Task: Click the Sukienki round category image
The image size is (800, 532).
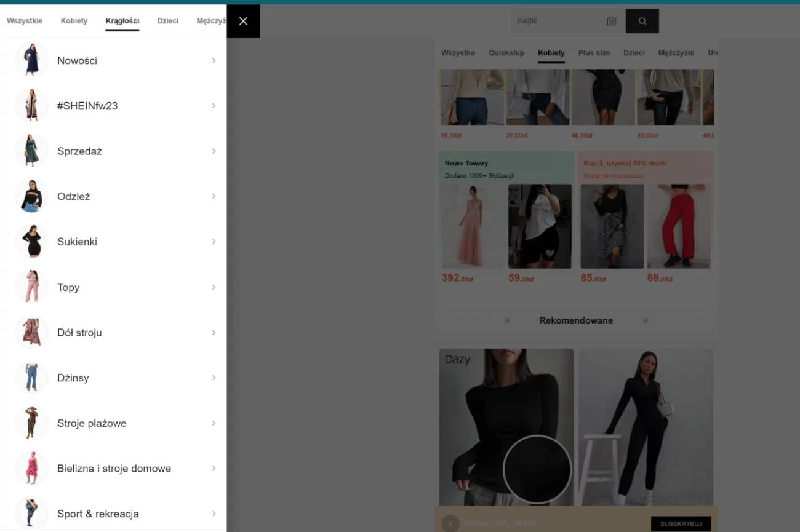Action: tap(31, 242)
